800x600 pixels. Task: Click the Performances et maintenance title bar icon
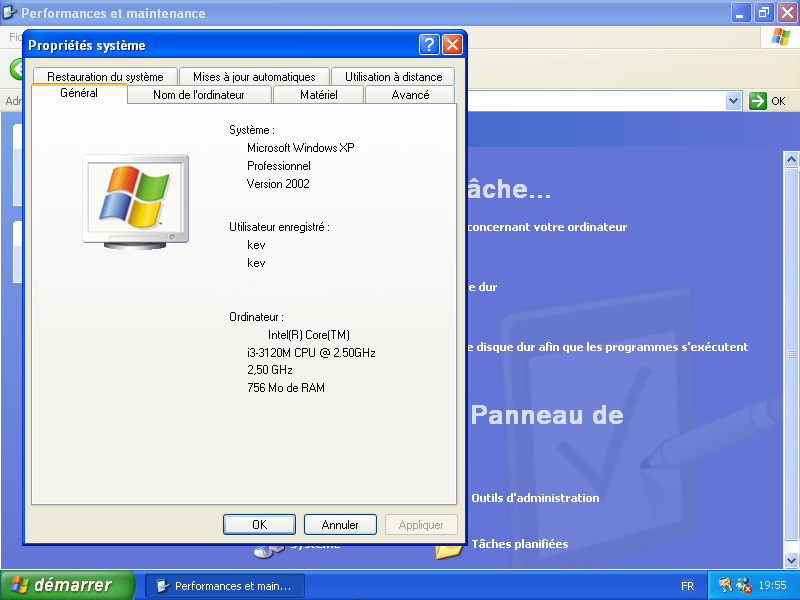(9, 12)
